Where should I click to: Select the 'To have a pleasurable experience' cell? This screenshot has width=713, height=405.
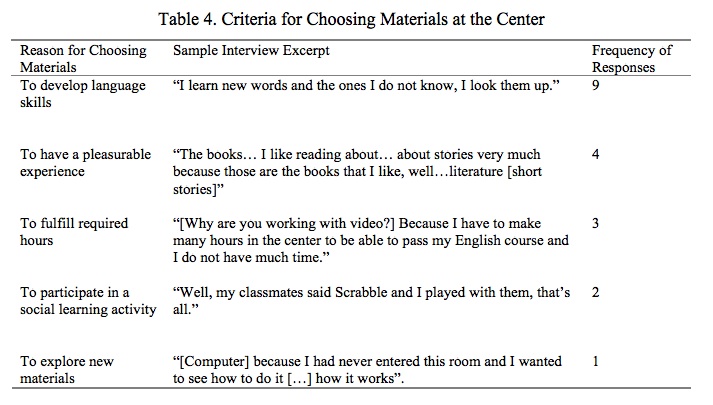(x=86, y=163)
